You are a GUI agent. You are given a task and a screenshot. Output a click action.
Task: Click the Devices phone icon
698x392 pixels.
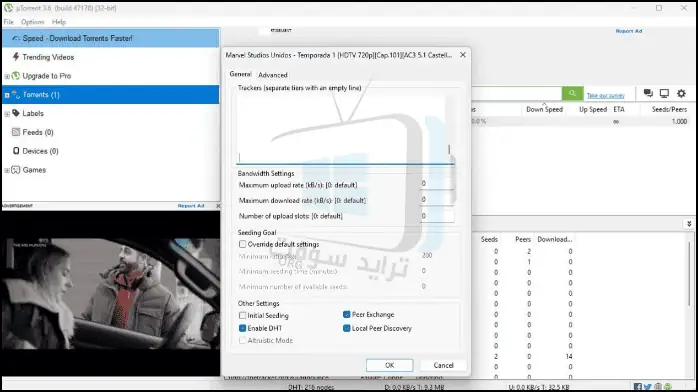(x=16, y=151)
